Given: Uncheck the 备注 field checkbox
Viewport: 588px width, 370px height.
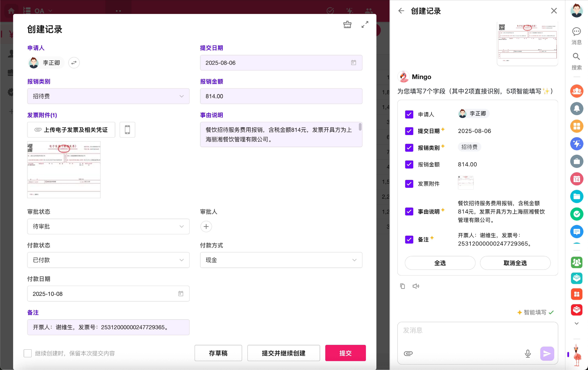Looking at the screenshot, I should click(x=409, y=240).
